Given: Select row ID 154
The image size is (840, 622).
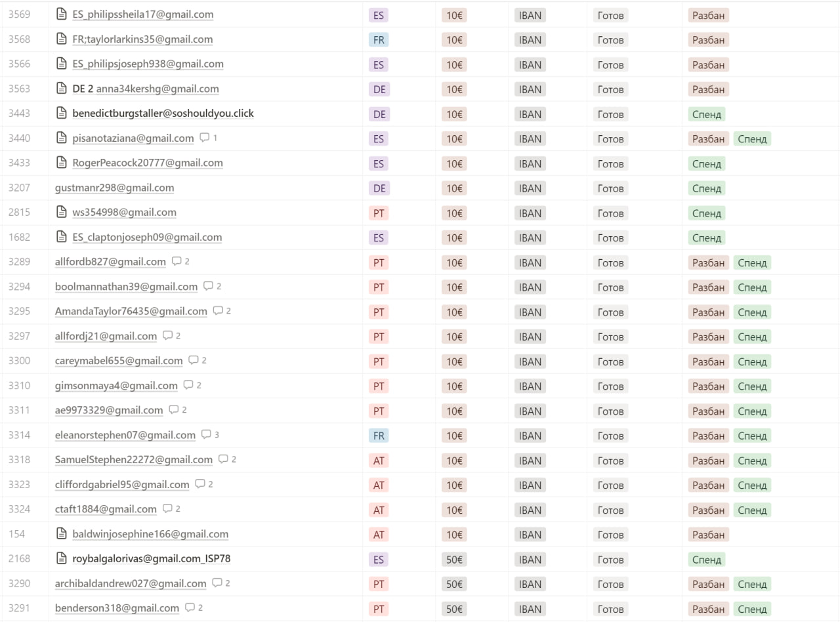Looking at the screenshot, I should pos(16,534).
